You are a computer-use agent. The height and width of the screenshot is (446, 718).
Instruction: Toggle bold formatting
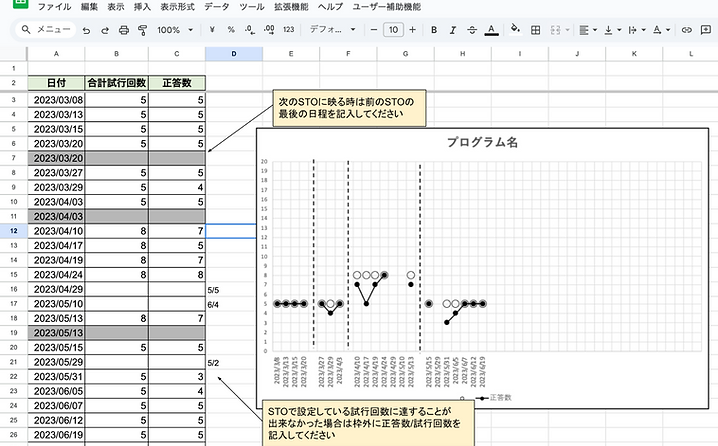434,30
